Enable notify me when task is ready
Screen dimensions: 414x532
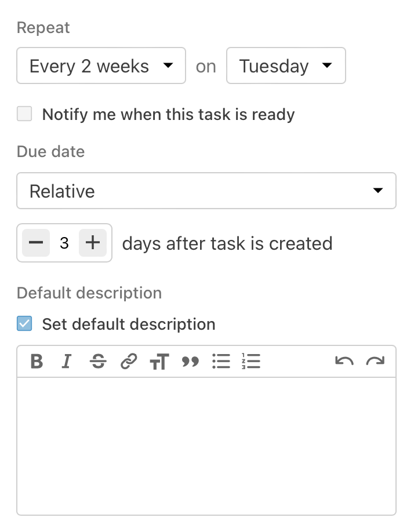coord(24,114)
